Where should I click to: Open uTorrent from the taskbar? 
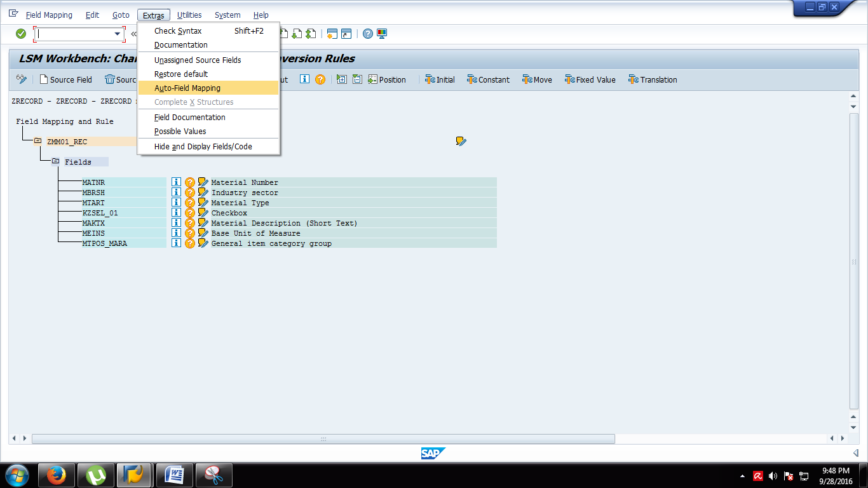96,475
